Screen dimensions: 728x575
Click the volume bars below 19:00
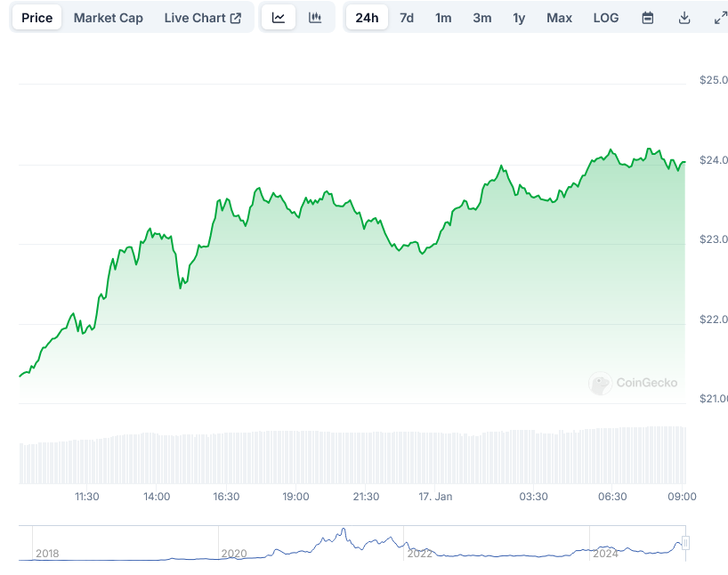pyautogui.click(x=295, y=457)
